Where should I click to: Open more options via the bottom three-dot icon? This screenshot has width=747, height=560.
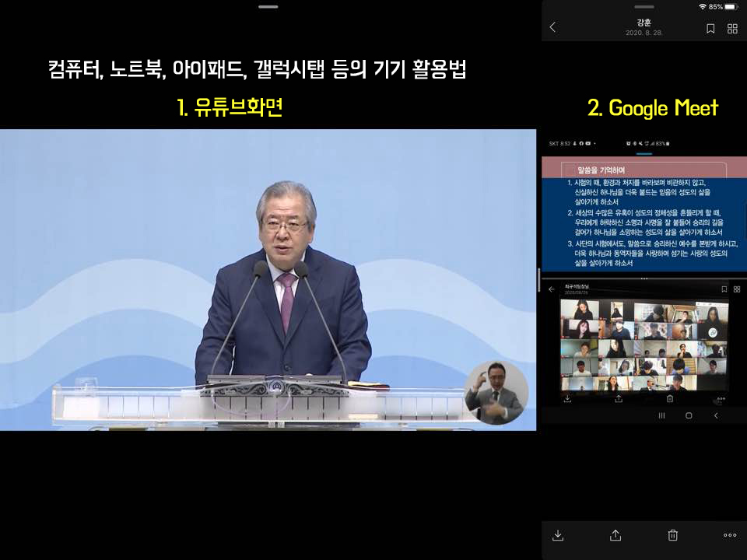730,535
